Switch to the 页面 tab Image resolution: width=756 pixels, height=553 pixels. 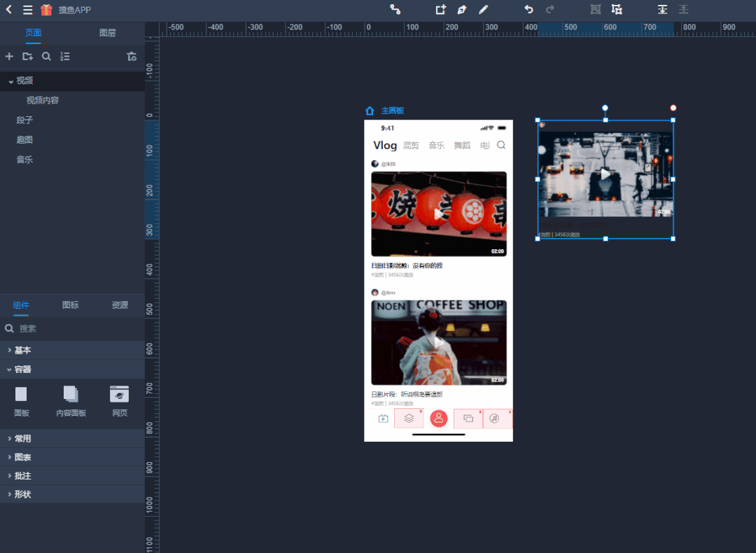click(34, 33)
